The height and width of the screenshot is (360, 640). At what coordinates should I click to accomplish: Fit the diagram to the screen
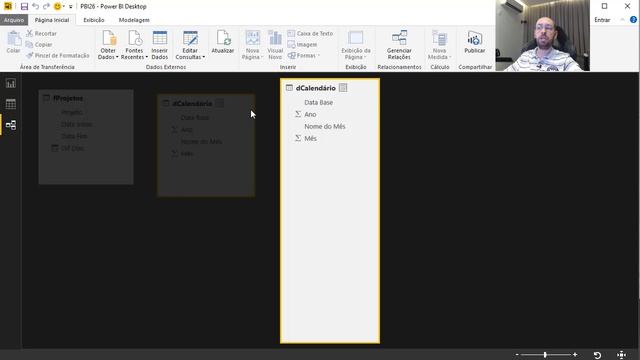[621, 355]
